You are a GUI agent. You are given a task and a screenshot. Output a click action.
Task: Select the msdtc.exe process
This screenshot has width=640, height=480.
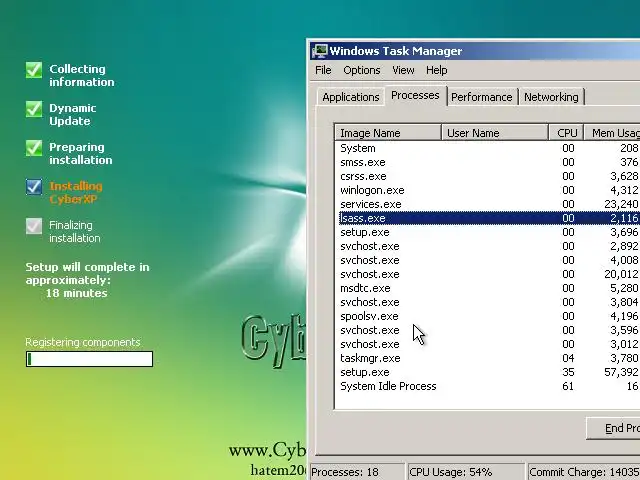tap(488, 288)
